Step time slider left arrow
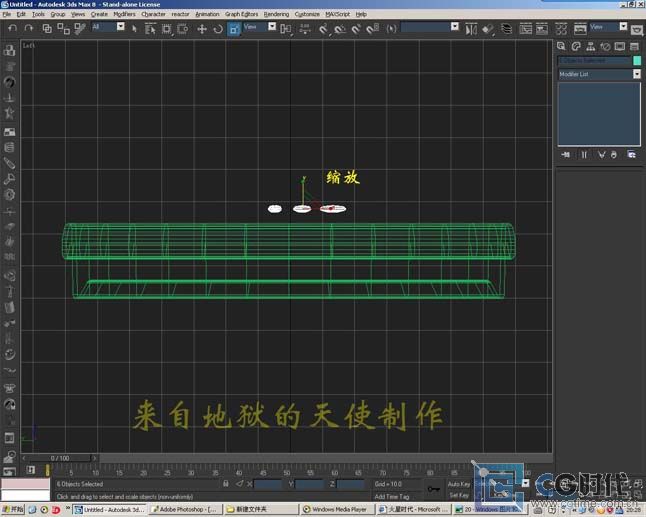 pos(24,458)
